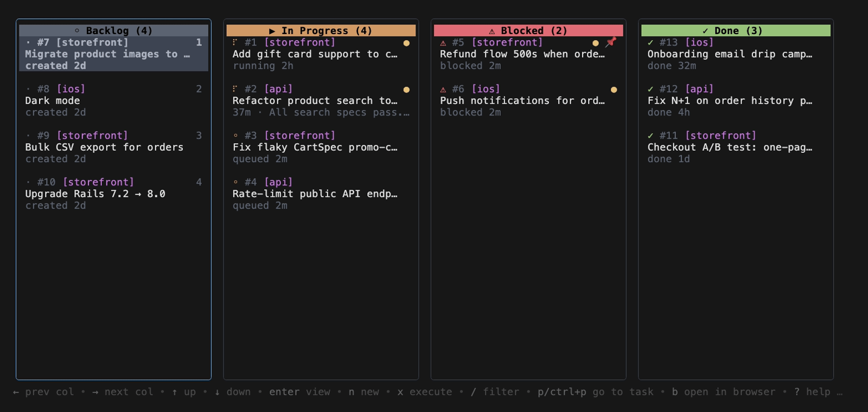This screenshot has width=868, height=412.
Task: Click the circle icon in Backlog header
Action: tap(77, 31)
